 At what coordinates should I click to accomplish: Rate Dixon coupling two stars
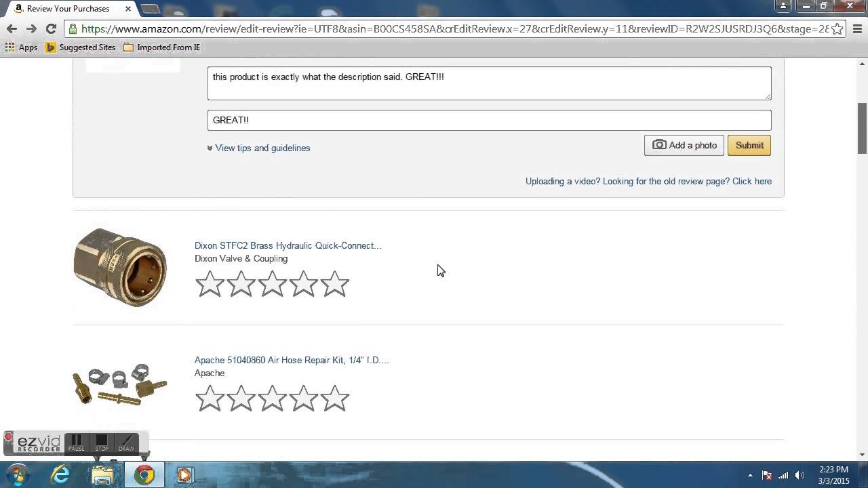(x=241, y=284)
